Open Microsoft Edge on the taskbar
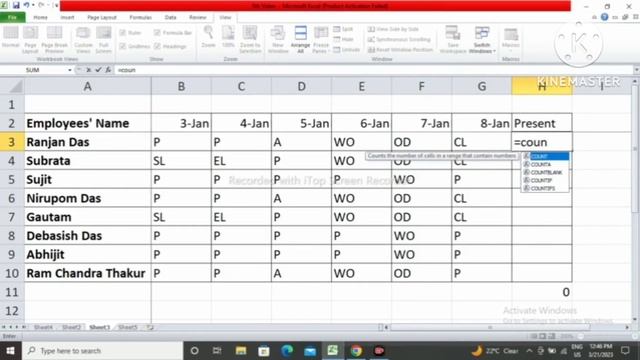This screenshot has height=360, width=640. click(287, 351)
